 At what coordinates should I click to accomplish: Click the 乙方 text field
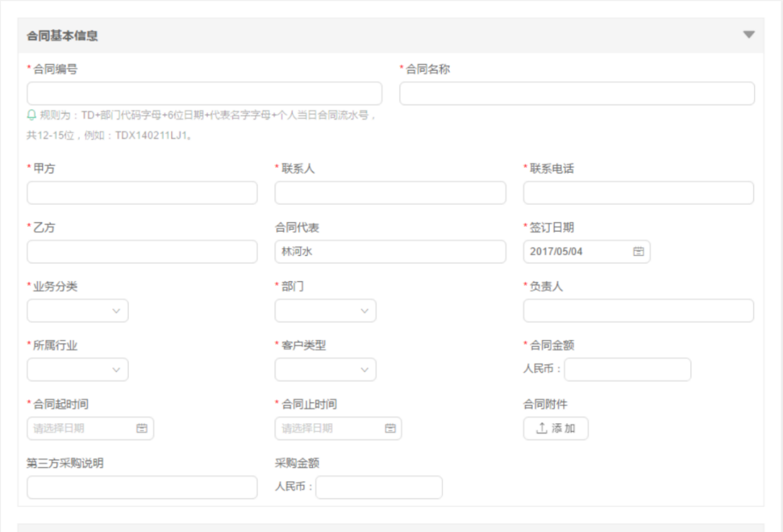click(142, 252)
